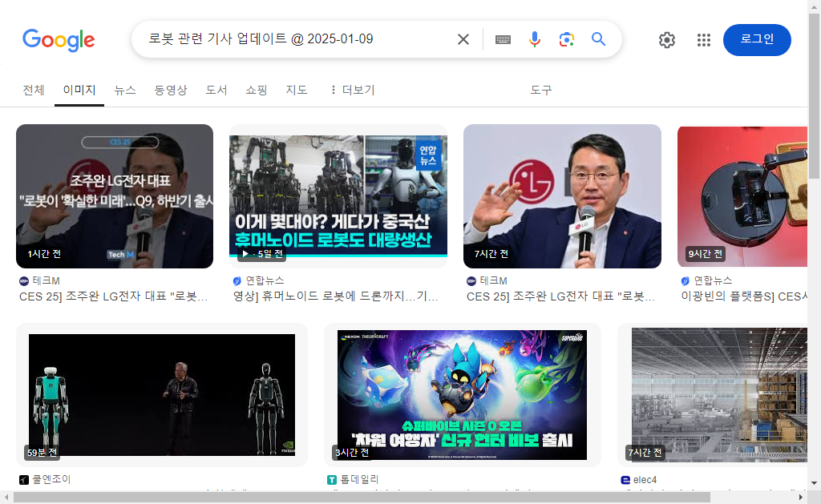Open the robot vacuum thumbnail posted 9시간 전
Viewport: 821px width, 504px height.
tap(742, 196)
